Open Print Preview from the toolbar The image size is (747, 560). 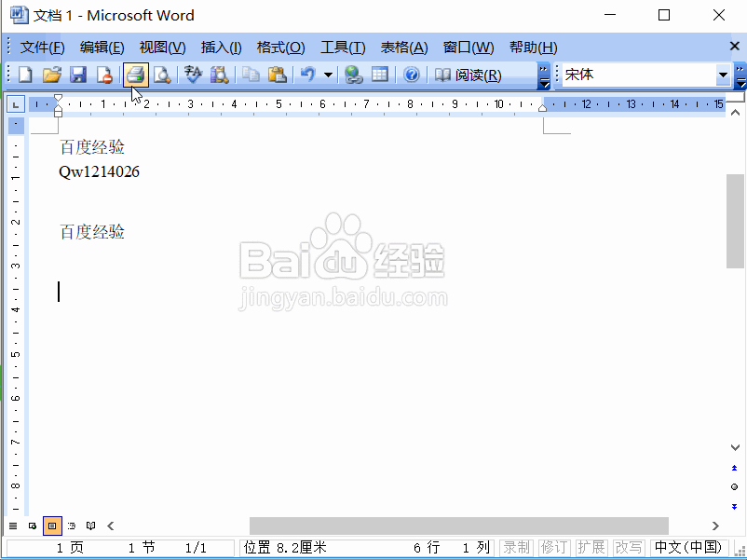160,75
